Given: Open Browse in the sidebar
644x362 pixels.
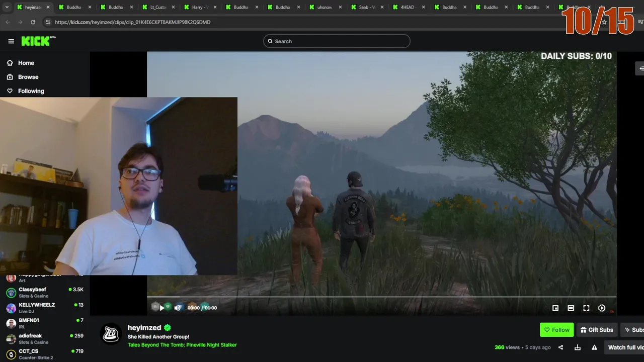Looking at the screenshot, I should (28, 77).
